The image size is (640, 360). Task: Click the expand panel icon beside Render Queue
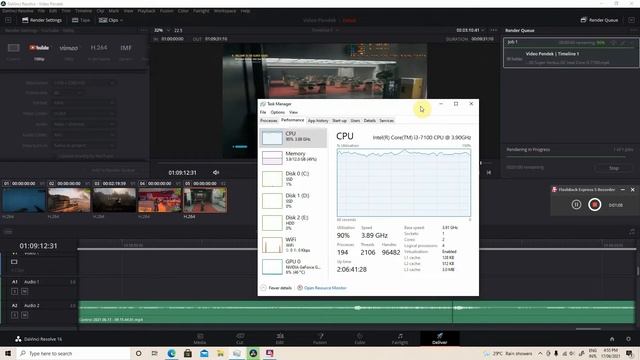point(631,20)
